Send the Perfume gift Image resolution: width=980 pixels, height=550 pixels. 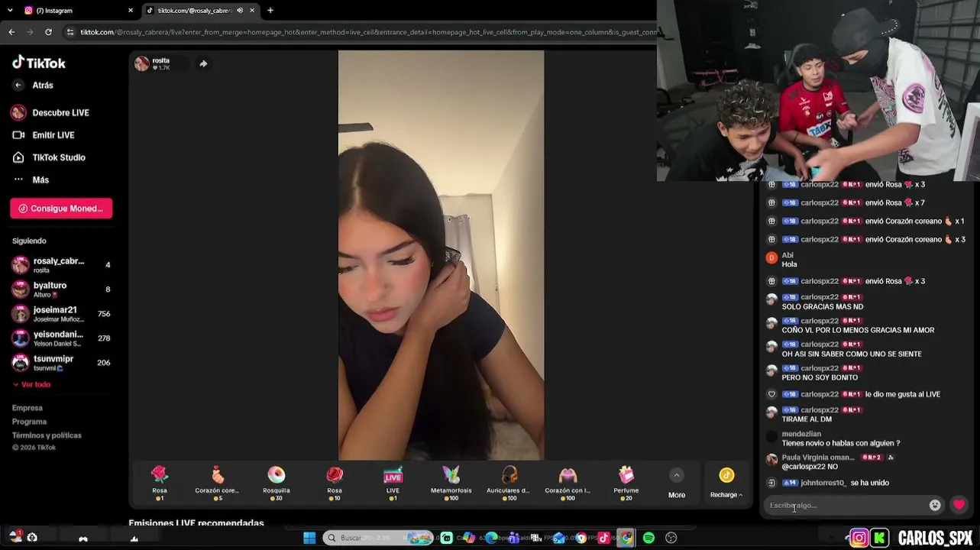click(x=626, y=484)
